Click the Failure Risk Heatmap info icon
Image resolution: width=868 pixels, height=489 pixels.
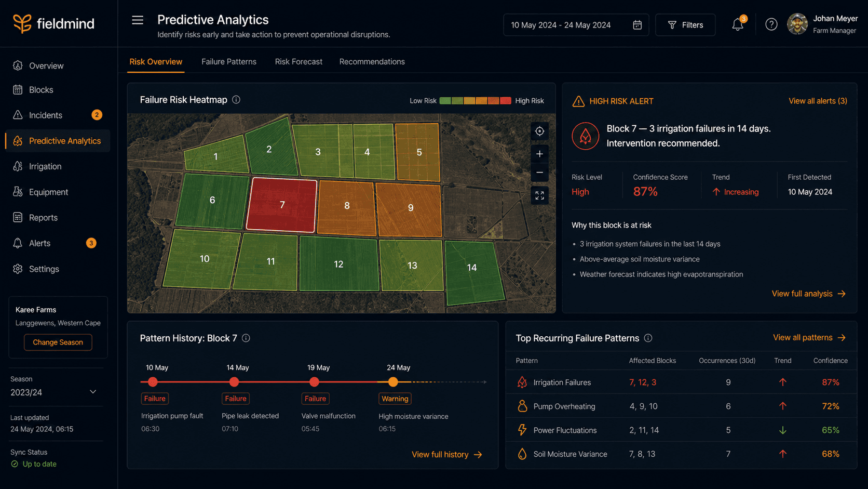click(236, 100)
